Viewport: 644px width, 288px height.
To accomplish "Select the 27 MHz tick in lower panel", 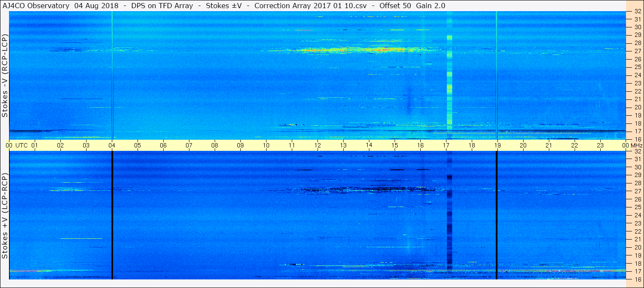I will [x=637, y=191].
